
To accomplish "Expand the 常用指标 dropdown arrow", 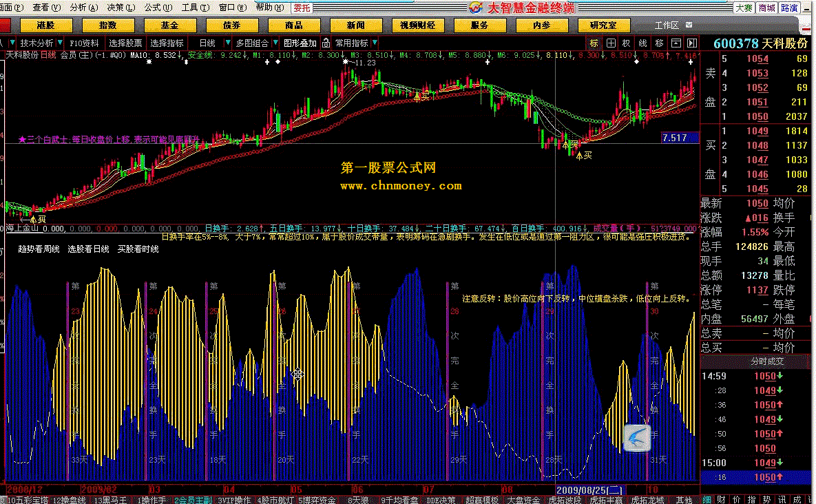I will 375,43.
